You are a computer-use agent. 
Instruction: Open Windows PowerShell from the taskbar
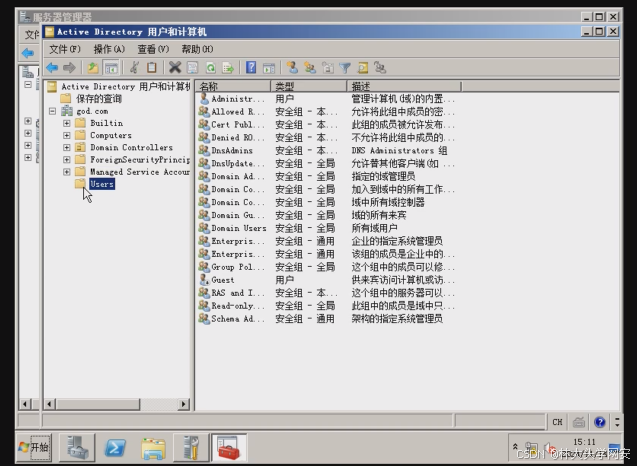[115, 448]
